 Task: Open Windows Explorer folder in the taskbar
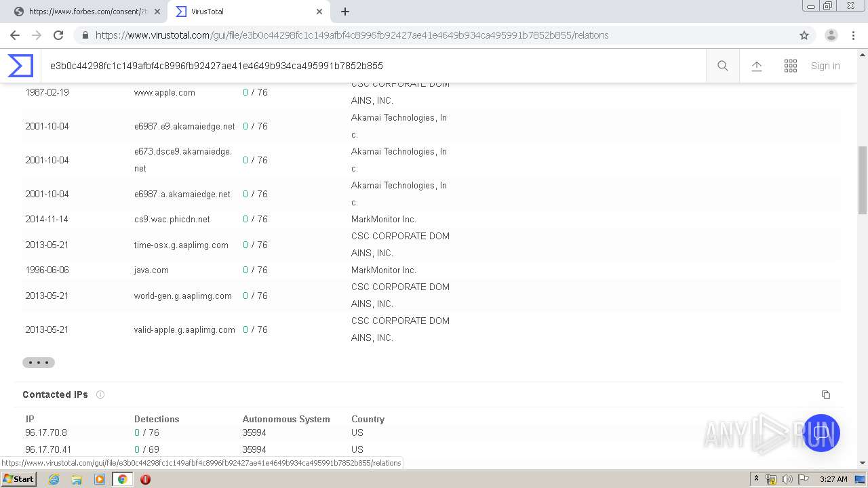pyautogui.click(x=77, y=479)
